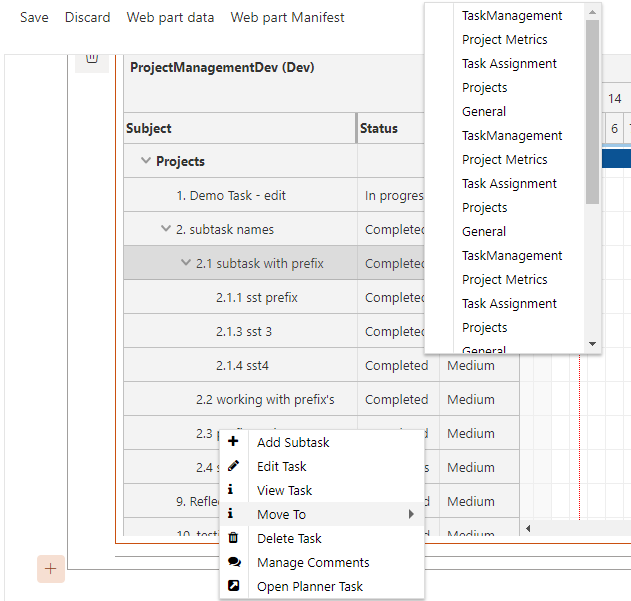Image resolution: width=631 pixels, height=601 pixels.
Task: Move task to first TaskManagement entry
Action: click(x=511, y=16)
